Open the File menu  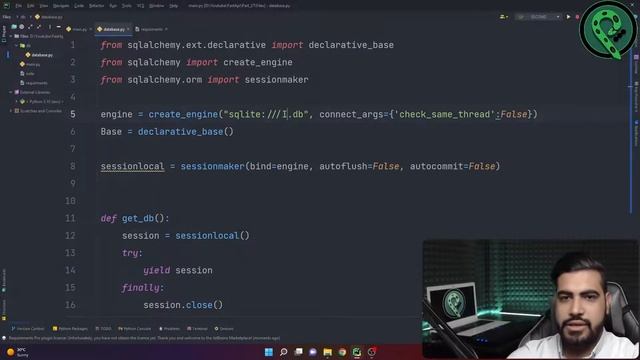coord(18,6)
